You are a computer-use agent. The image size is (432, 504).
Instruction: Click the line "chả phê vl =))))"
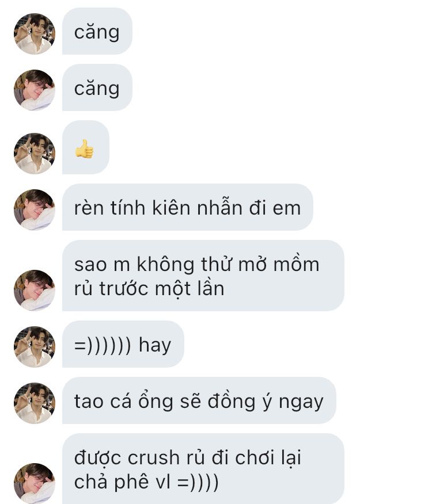pyautogui.click(x=146, y=482)
